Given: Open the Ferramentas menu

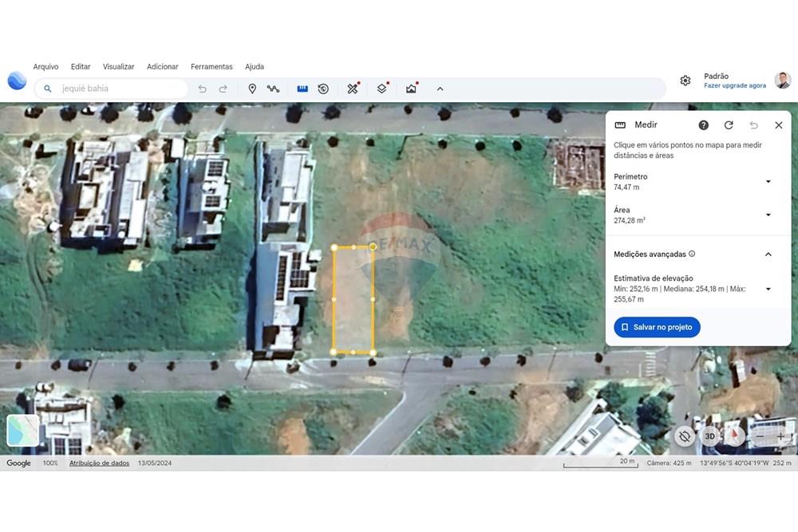Looking at the screenshot, I should click(x=211, y=67).
